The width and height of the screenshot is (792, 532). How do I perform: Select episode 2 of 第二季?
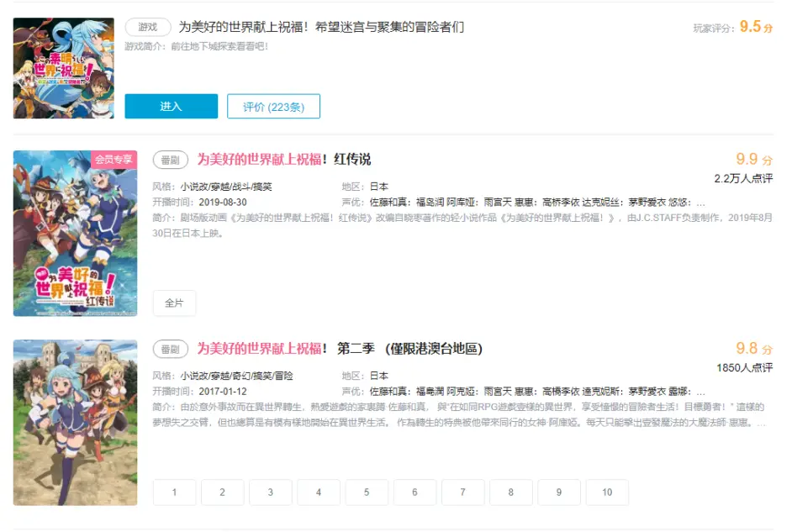pos(222,492)
